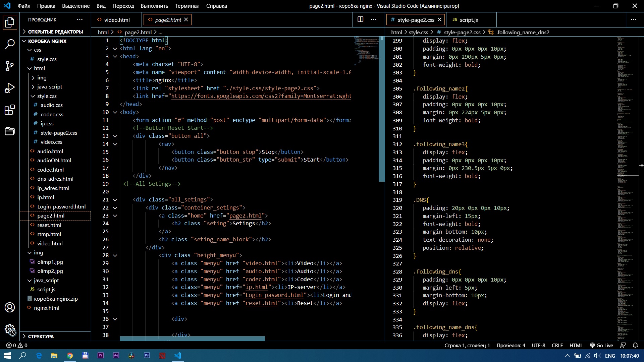Viewport: 644px width, 362px height.
Task: Open Source Control view
Action: (x=10, y=66)
